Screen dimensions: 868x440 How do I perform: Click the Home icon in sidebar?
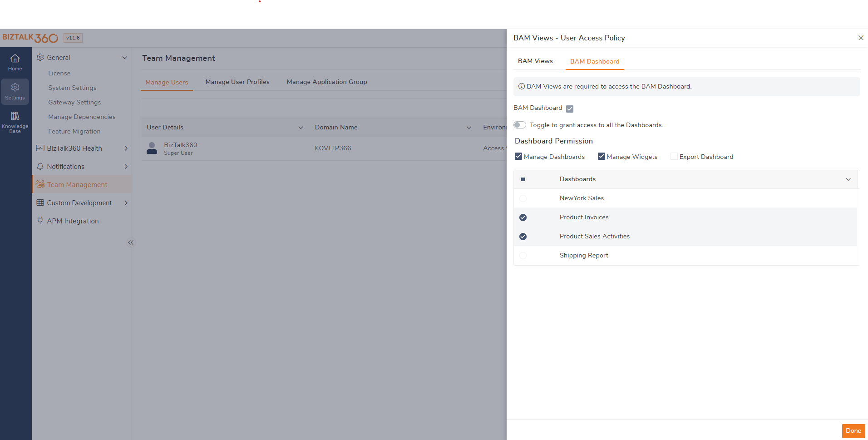15,59
